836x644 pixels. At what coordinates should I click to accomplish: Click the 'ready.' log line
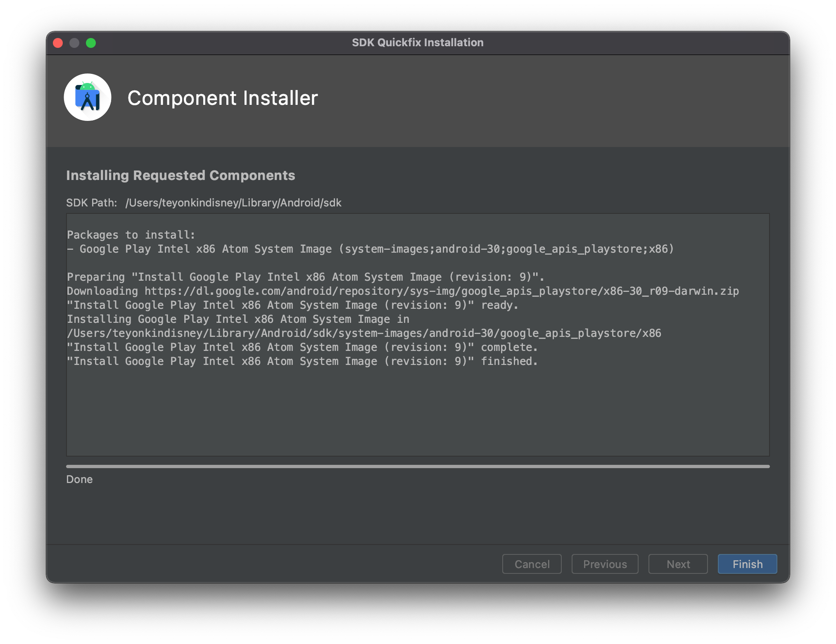[x=292, y=305]
